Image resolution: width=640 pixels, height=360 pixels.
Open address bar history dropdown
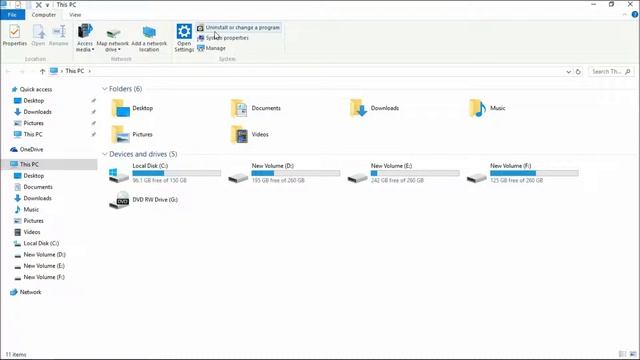pos(569,71)
